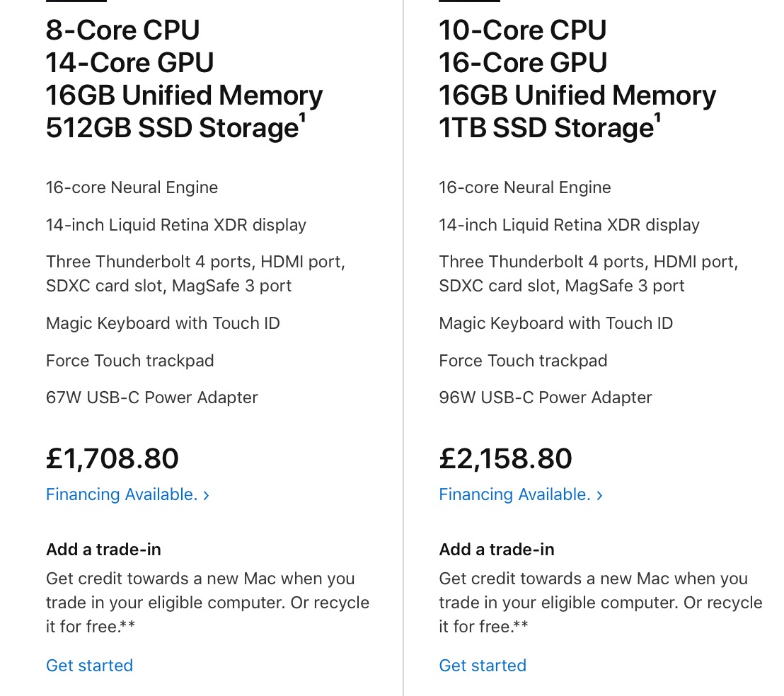Click Get started in the 10-Core CPU column
784x696 pixels.
pos(483,666)
